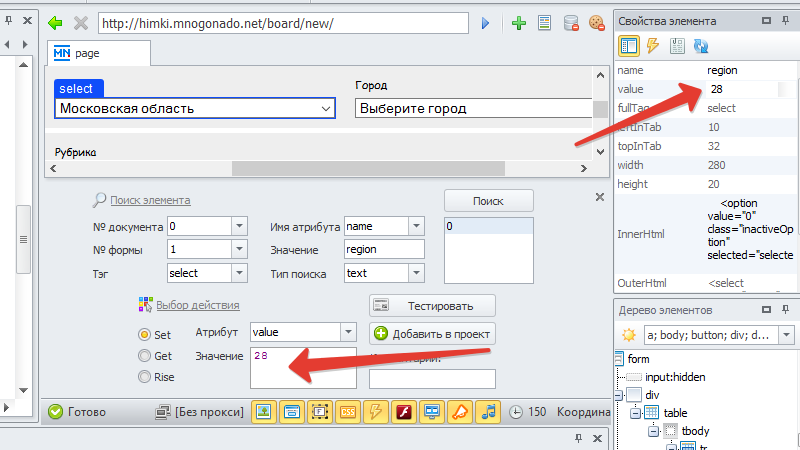The height and width of the screenshot is (450, 800).
Task: Click the proxy computer icon
Action: [x=163, y=412]
